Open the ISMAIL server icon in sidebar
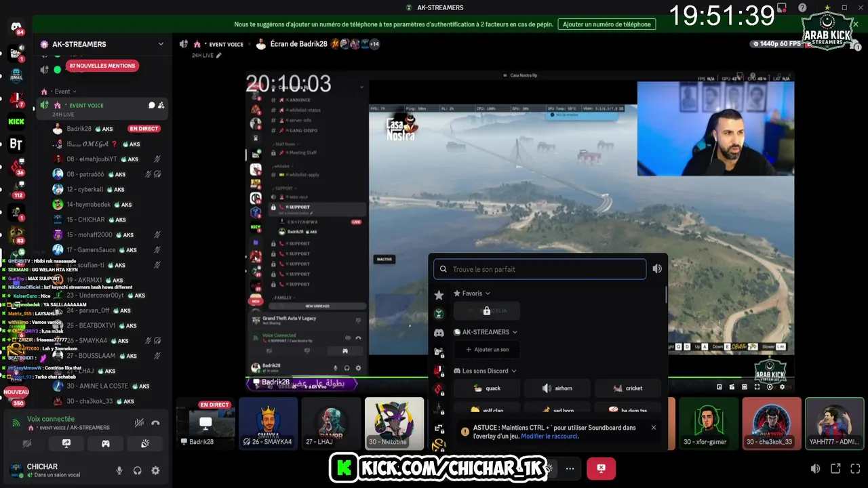 coord(16,74)
